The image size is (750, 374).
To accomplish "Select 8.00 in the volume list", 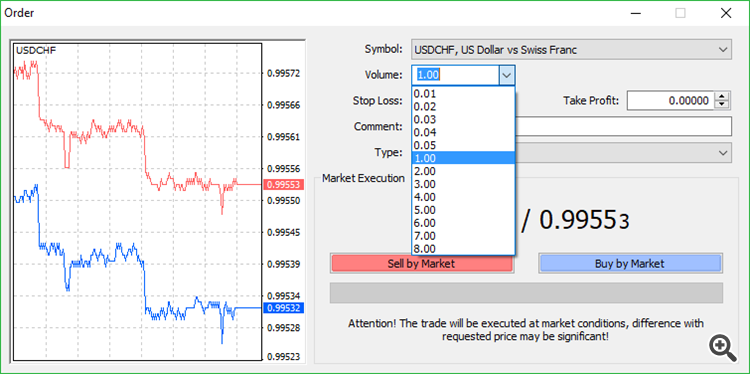I will coord(463,249).
